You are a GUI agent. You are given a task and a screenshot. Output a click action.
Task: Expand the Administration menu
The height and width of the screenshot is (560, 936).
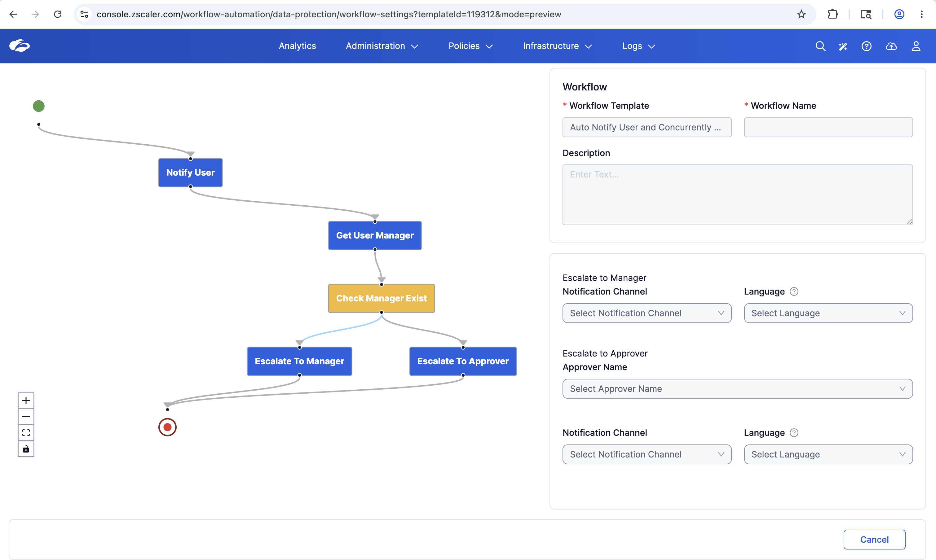coord(382,46)
